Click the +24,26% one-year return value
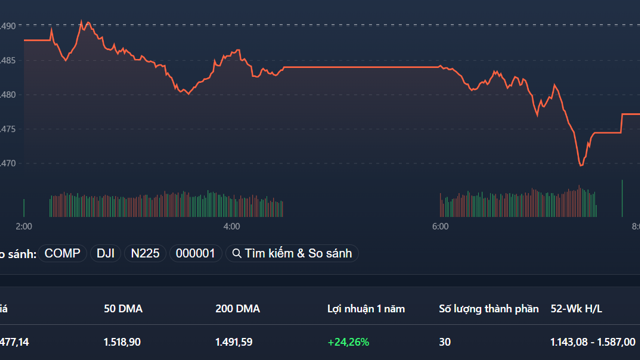The height and width of the screenshot is (360, 640). click(348, 342)
